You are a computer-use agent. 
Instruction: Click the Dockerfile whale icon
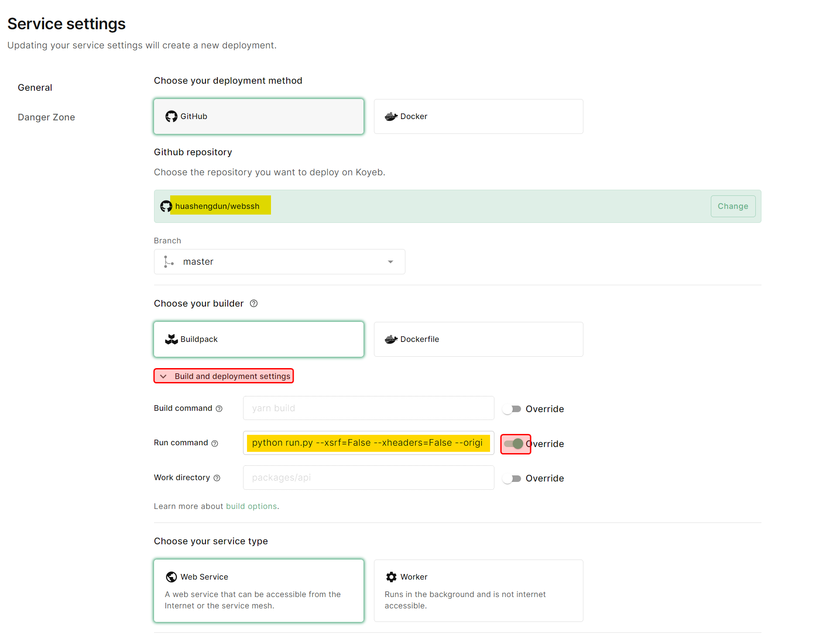pyautogui.click(x=391, y=339)
